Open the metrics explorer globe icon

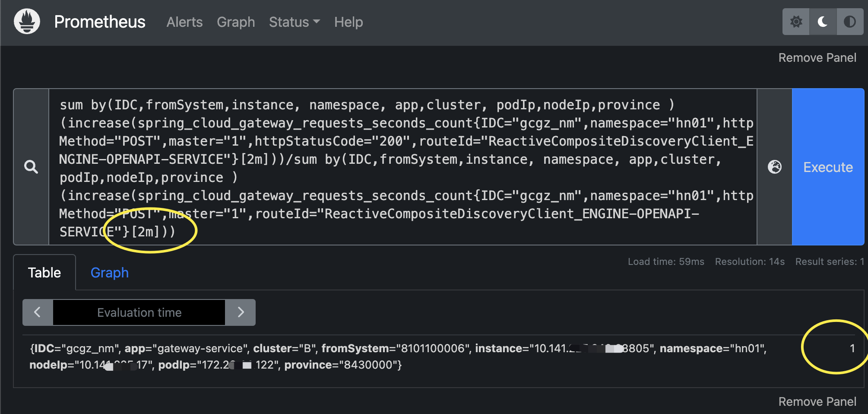point(775,167)
